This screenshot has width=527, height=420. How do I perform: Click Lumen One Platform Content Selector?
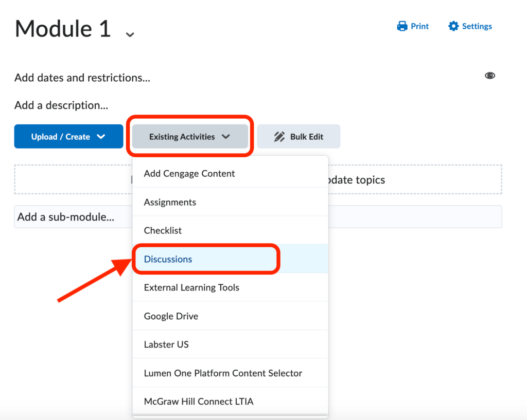(x=223, y=373)
